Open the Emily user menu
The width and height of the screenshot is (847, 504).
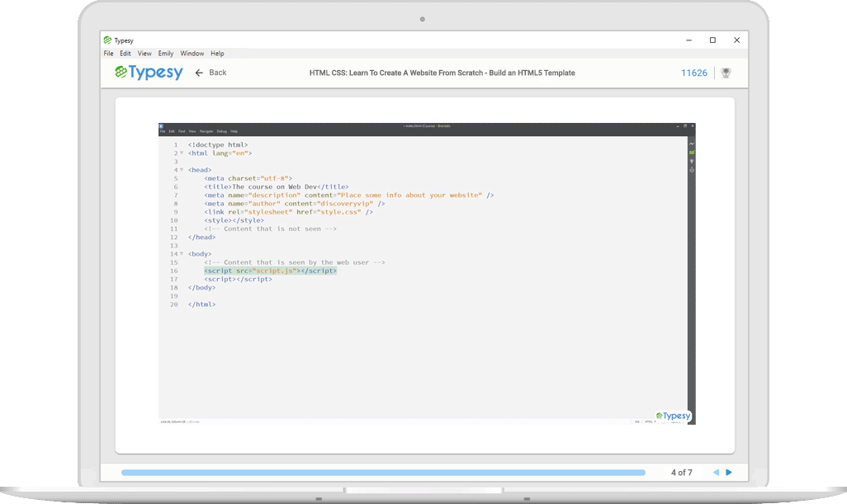click(x=166, y=54)
